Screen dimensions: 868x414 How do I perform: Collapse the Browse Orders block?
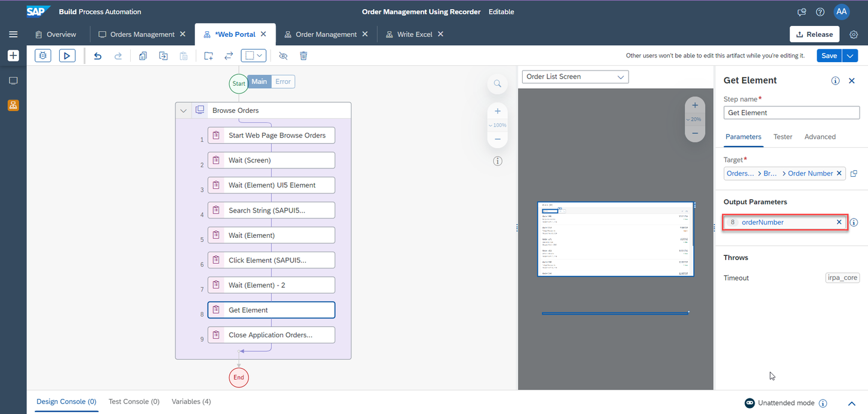(184, 110)
